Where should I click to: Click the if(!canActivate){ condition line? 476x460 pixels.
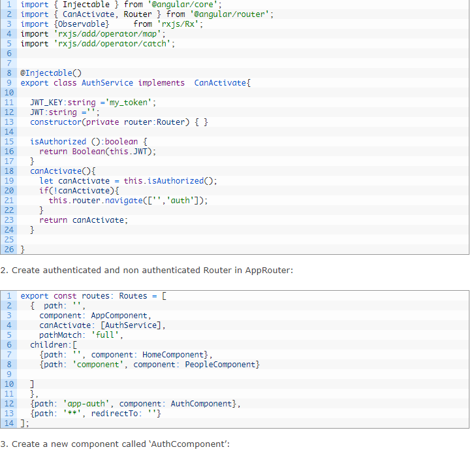pos(79,191)
